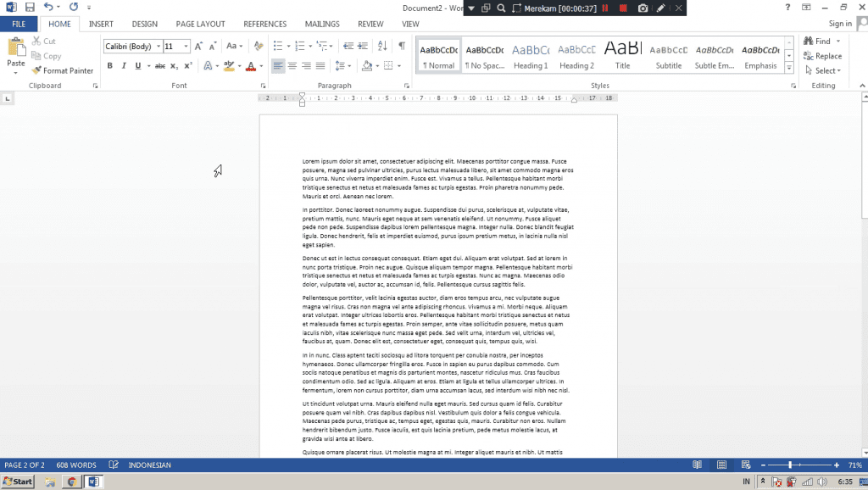Take a screenshot with the recorder camera icon
Screen dimensions: 868x490
point(643,8)
